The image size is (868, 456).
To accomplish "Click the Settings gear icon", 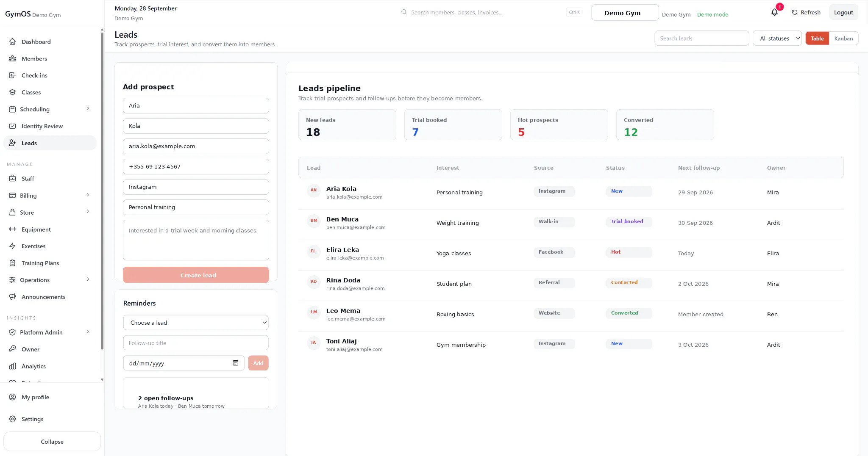I will coord(12,419).
